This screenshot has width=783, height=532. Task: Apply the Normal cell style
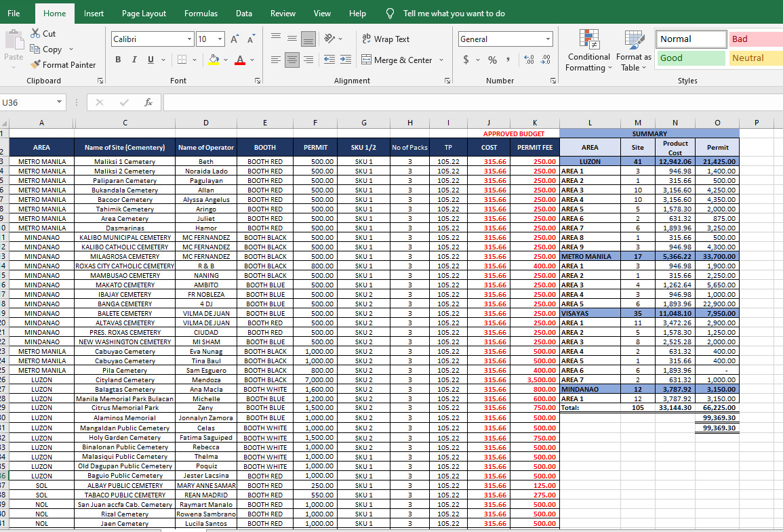pos(691,39)
